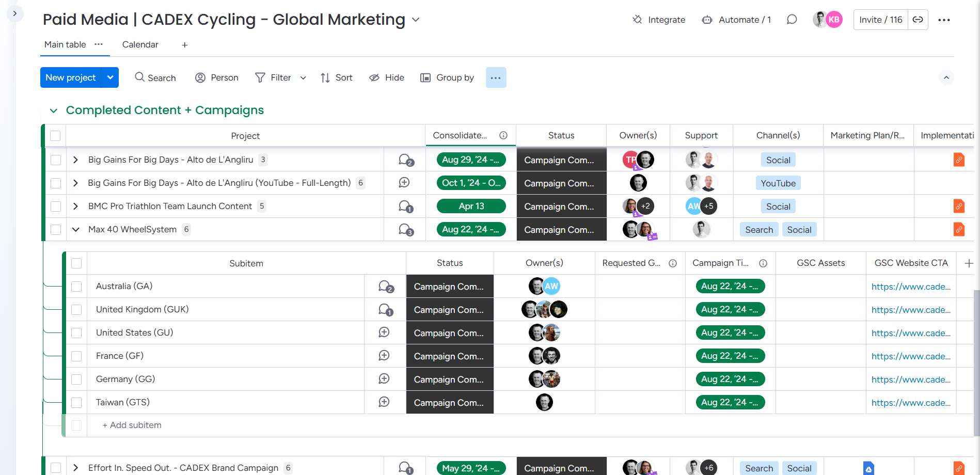Image resolution: width=980 pixels, height=475 pixels.
Task: Show info for Campaign Ti... column
Action: coord(763,263)
